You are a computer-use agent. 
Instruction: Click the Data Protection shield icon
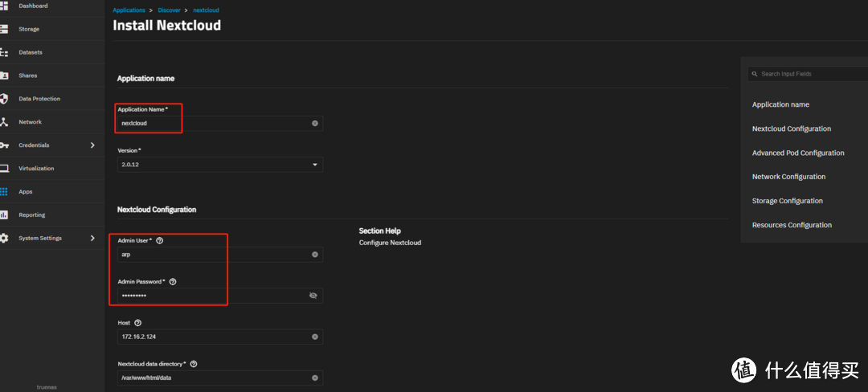[x=4, y=99]
